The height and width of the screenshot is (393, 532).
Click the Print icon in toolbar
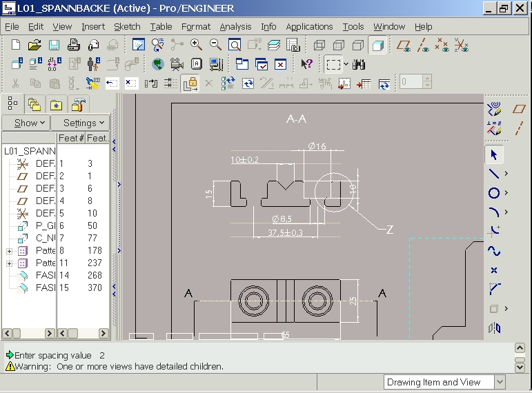pos(73,46)
